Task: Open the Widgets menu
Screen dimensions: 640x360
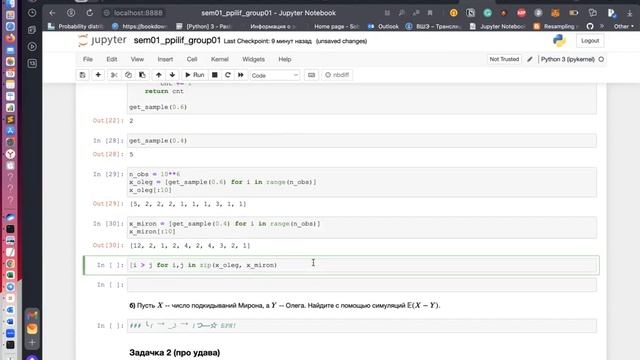Action: [253, 59]
